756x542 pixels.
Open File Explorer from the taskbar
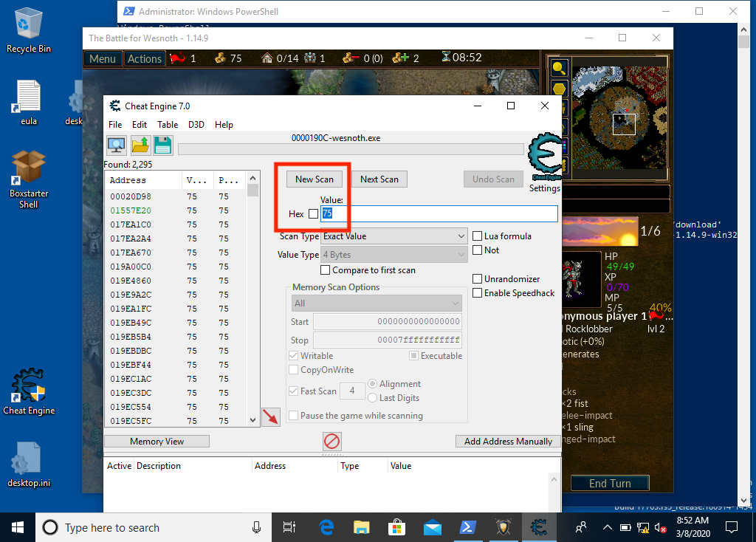pyautogui.click(x=361, y=527)
